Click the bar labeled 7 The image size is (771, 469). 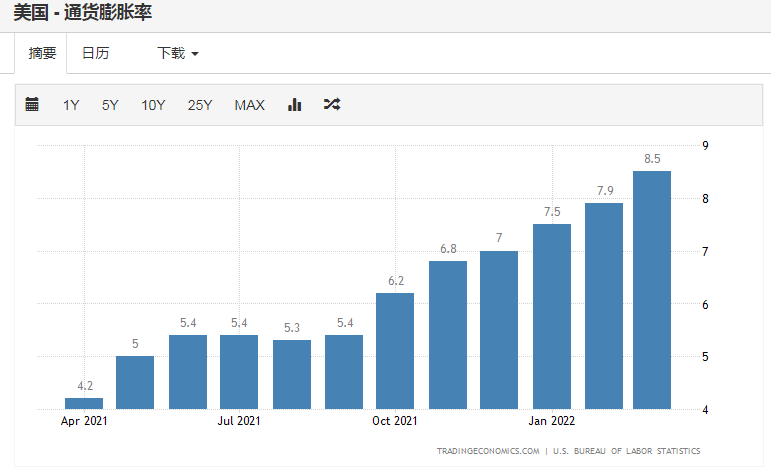coord(499,330)
